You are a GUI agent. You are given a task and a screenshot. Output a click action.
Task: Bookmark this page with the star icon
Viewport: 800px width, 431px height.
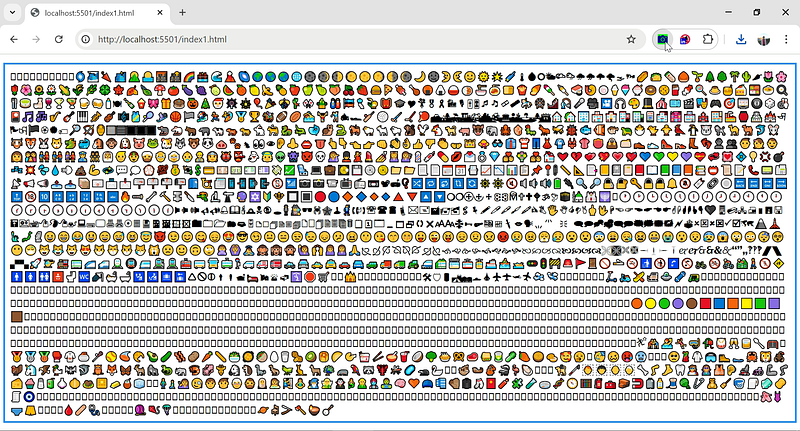(631, 39)
